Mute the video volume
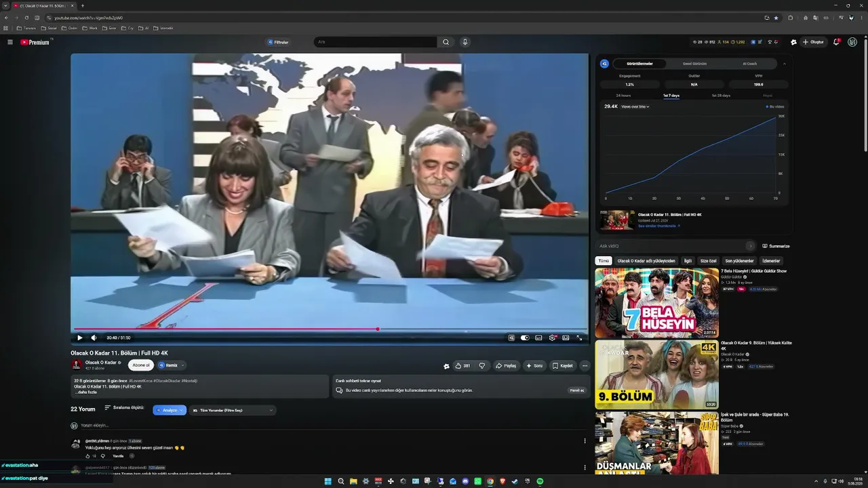This screenshot has width=868, height=488. tap(94, 338)
